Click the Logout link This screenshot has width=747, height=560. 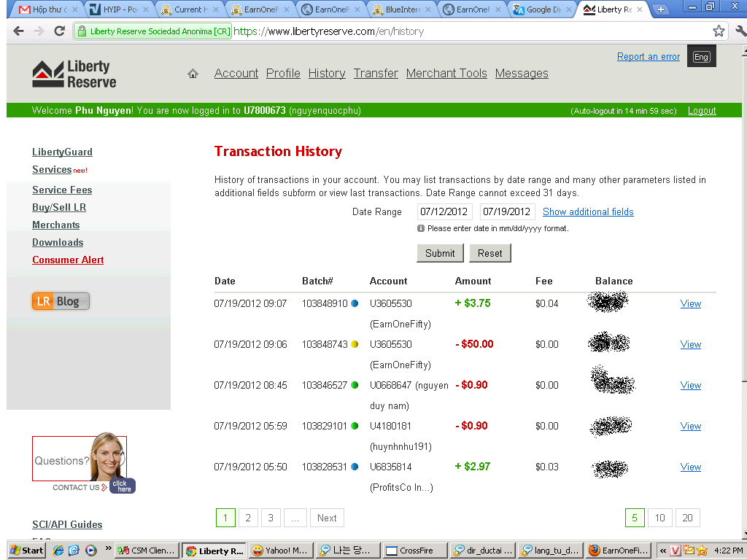coord(702,111)
